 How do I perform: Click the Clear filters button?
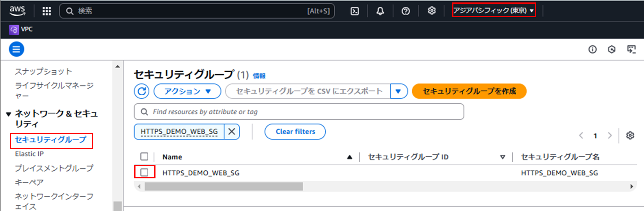coord(295,131)
